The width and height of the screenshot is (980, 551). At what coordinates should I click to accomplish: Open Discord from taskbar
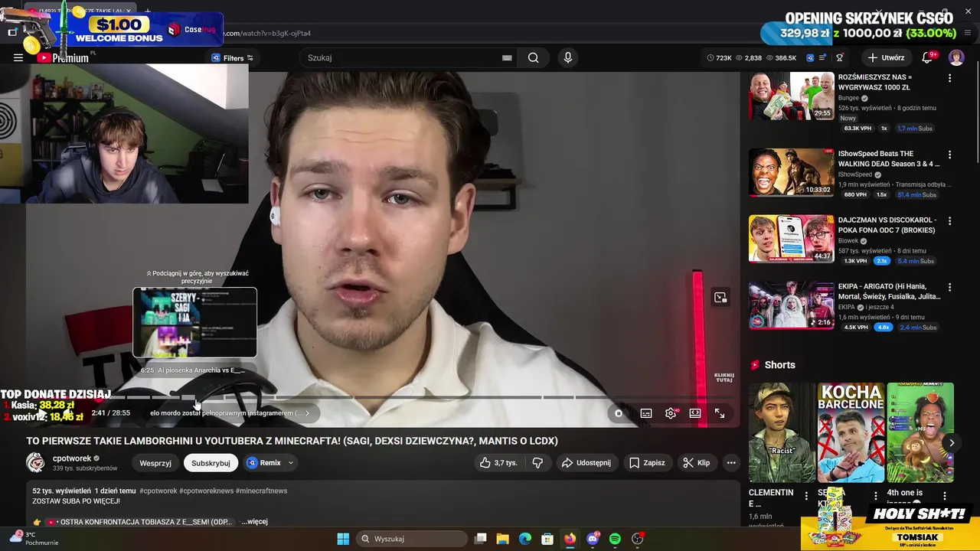point(593,539)
